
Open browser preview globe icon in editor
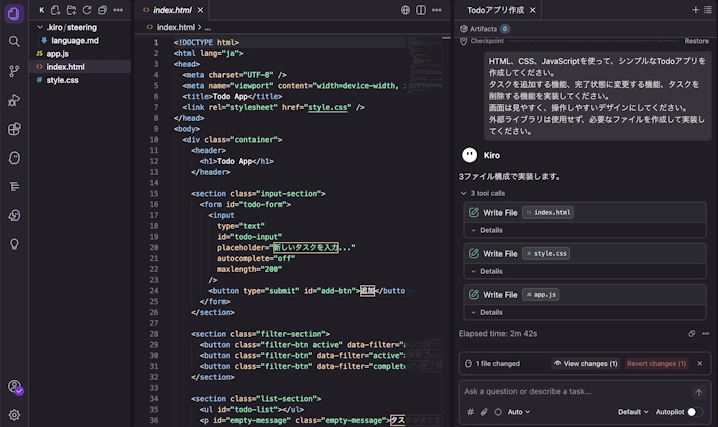click(x=405, y=10)
